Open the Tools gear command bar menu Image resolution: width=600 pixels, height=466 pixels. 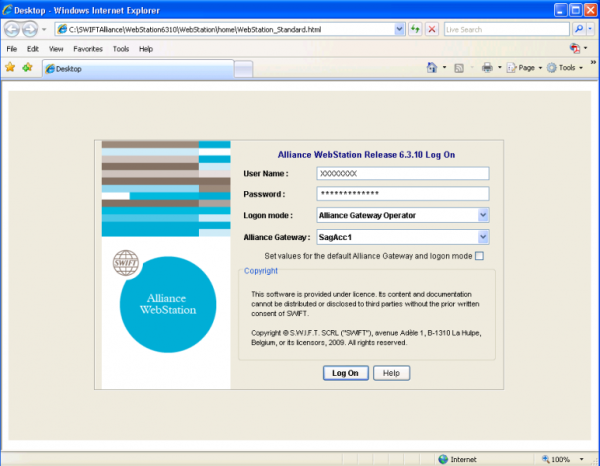pyautogui.click(x=565, y=68)
